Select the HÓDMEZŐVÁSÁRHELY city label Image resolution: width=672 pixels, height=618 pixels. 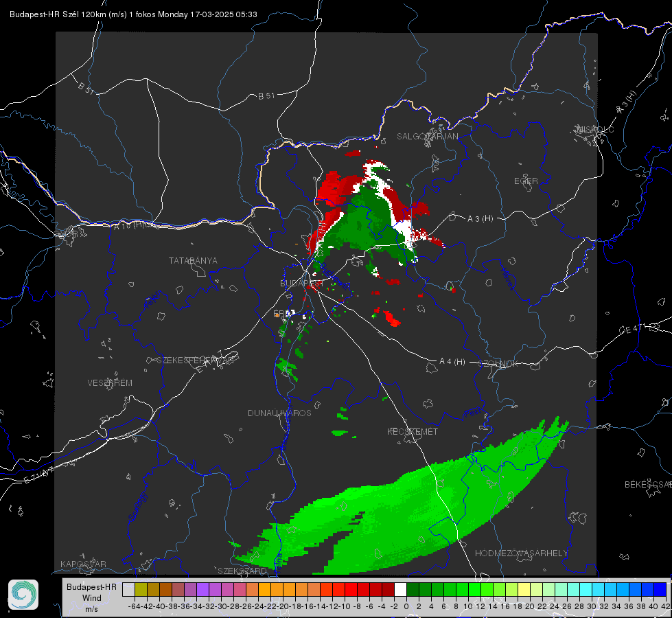(x=521, y=553)
